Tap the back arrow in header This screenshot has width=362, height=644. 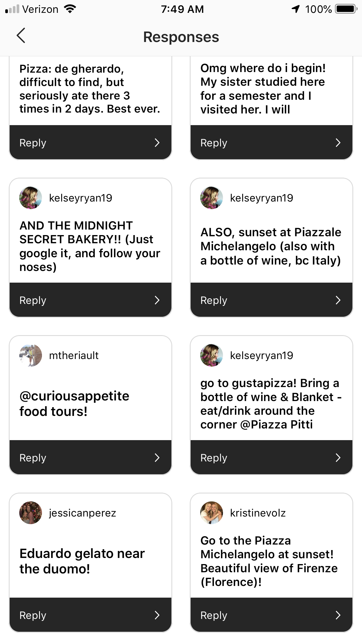(21, 36)
